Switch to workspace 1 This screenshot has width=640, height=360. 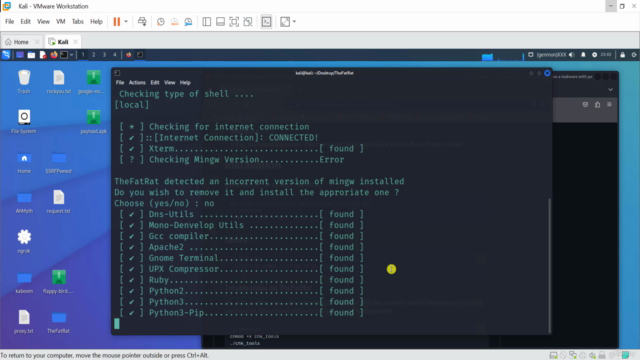click(83, 55)
